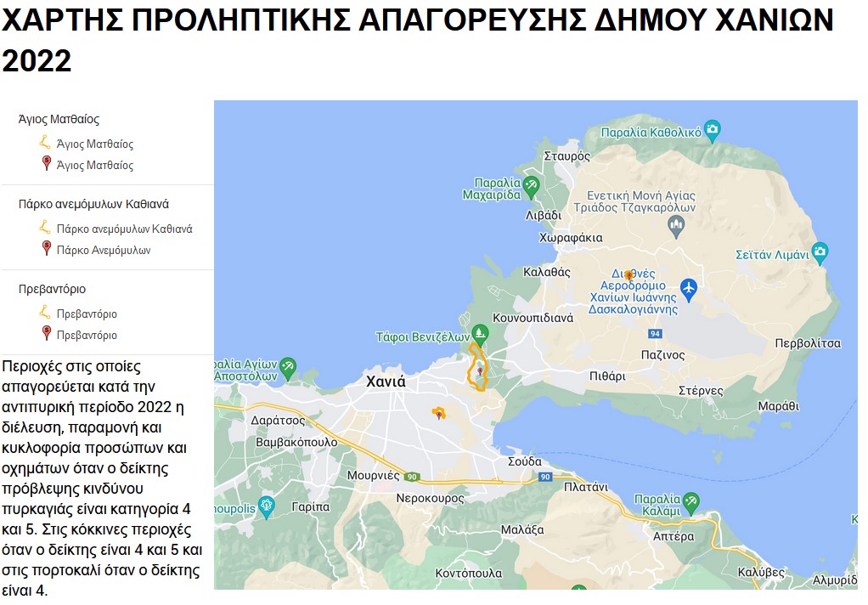Click the Τάφοι Βενιζέλων green park icon
The width and height of the screenshot is (868, 605).
[x=480, y=332]
